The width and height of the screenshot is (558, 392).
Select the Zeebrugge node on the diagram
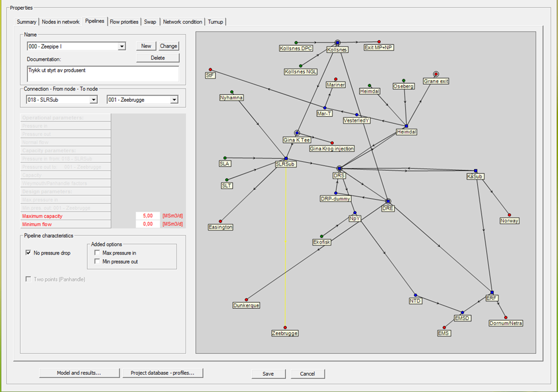pos(285,327)
